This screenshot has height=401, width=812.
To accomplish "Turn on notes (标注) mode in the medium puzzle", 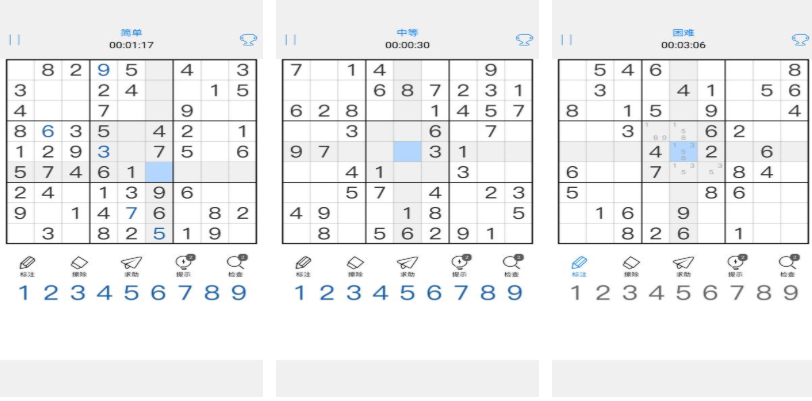I will point(303,265).
